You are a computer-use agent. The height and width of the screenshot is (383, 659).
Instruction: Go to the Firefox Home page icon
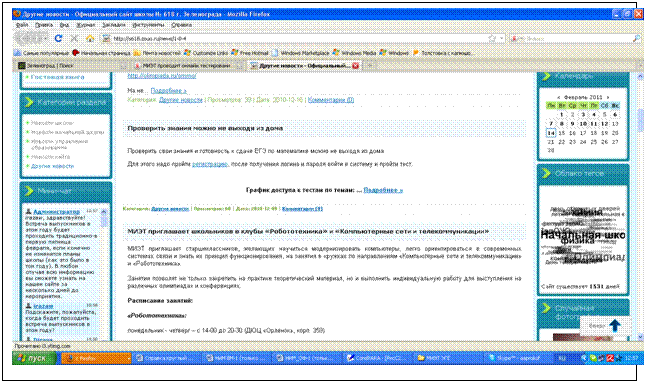point(90,38)
